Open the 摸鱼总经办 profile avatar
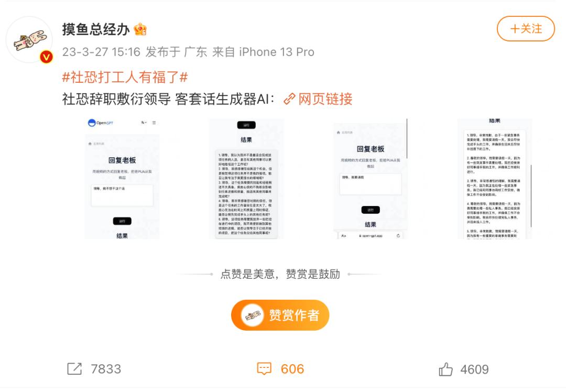The height and width of the screenshot is (392, 566). click(x=29, y=40)
